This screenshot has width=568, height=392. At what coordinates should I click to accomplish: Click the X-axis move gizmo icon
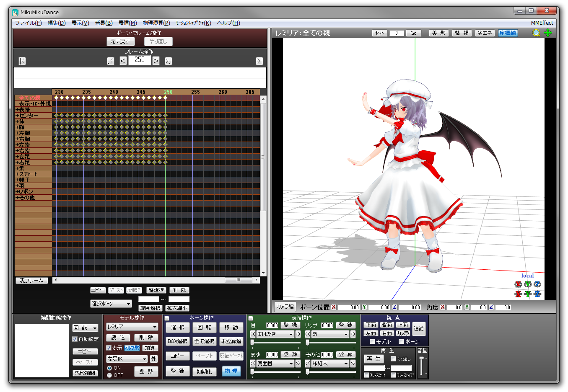tap(518, 294)
